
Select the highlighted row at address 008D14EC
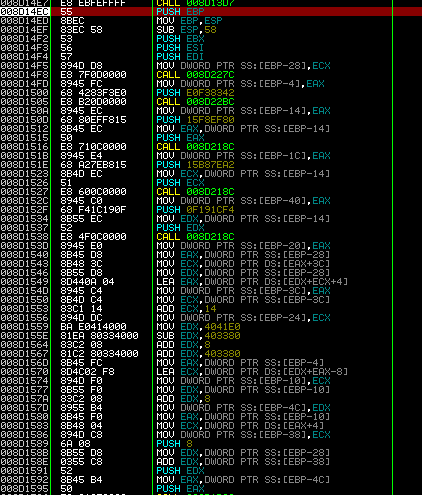[x=211, y=12]
